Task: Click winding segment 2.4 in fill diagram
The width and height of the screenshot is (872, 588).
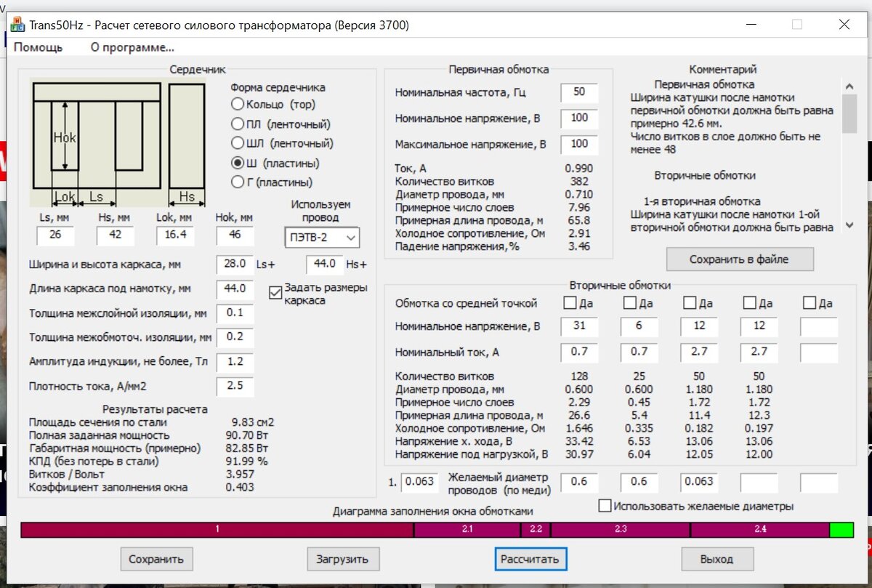Action: tap(760, 530)
